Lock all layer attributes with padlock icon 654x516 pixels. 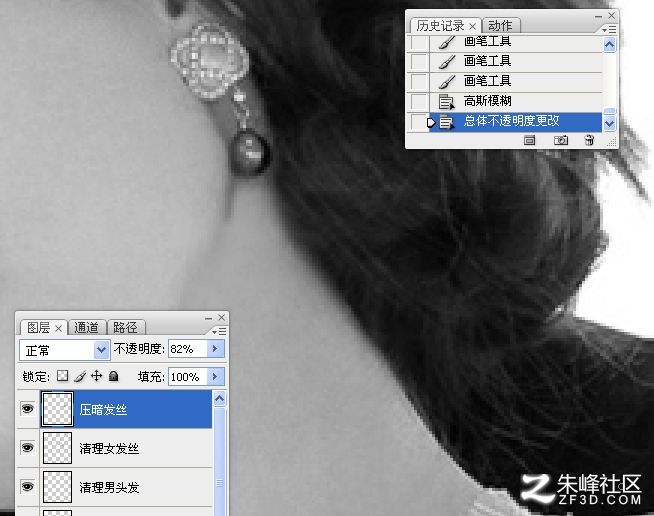(x=113, y=376)
